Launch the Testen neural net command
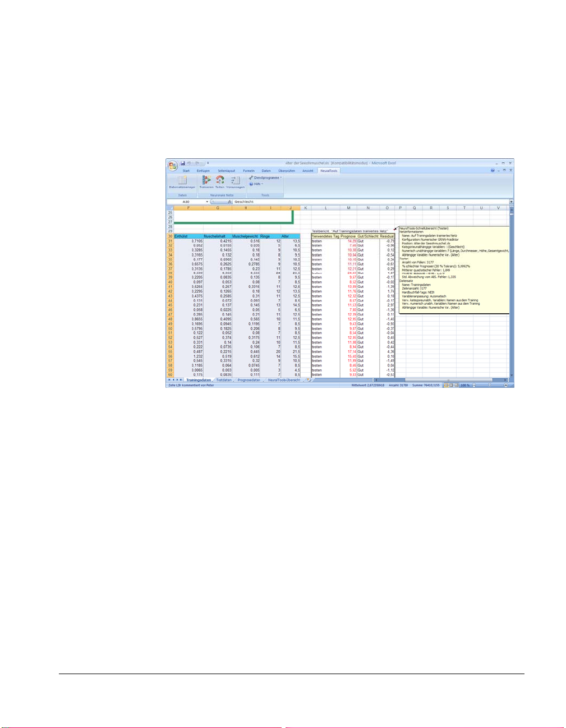This screenshot has width=566, height=728. [x=220, y=182]
